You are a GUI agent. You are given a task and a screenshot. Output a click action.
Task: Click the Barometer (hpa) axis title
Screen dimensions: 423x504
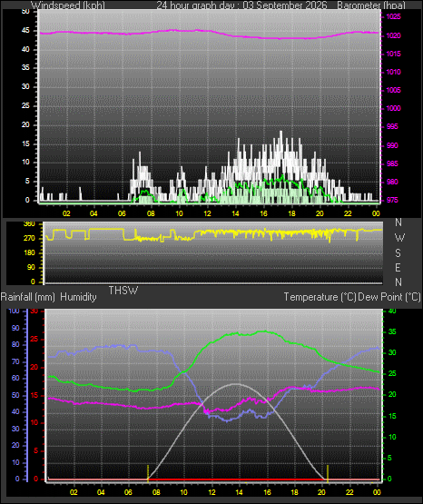[x=371, y=5]
